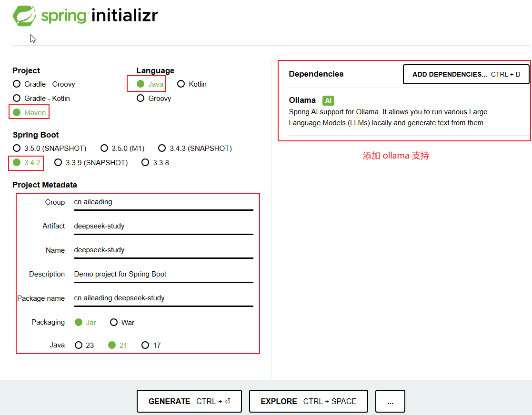Select Maven project type
Image resolution: width=532 pixels, height=415 pixels.
[29, 112]
